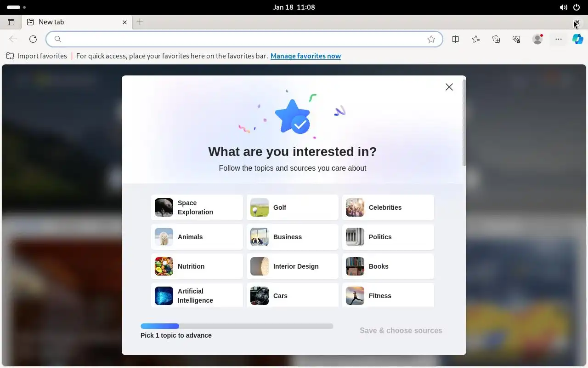588x368 pixels.
Task: Open the tab actions menu icon
Action: tap(11, 22)
